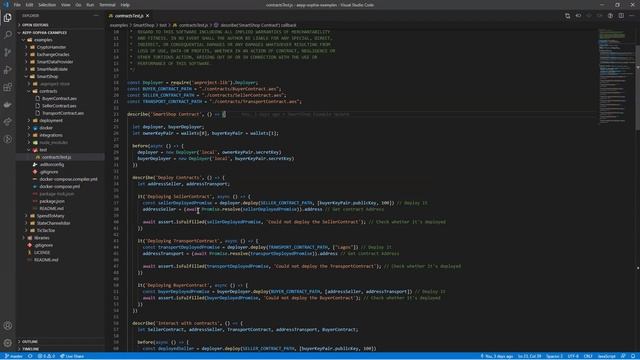Change the CRLF end-of-line status item
Screen dimensions: 640x360
pyautogui.click(x=588, y=356)
